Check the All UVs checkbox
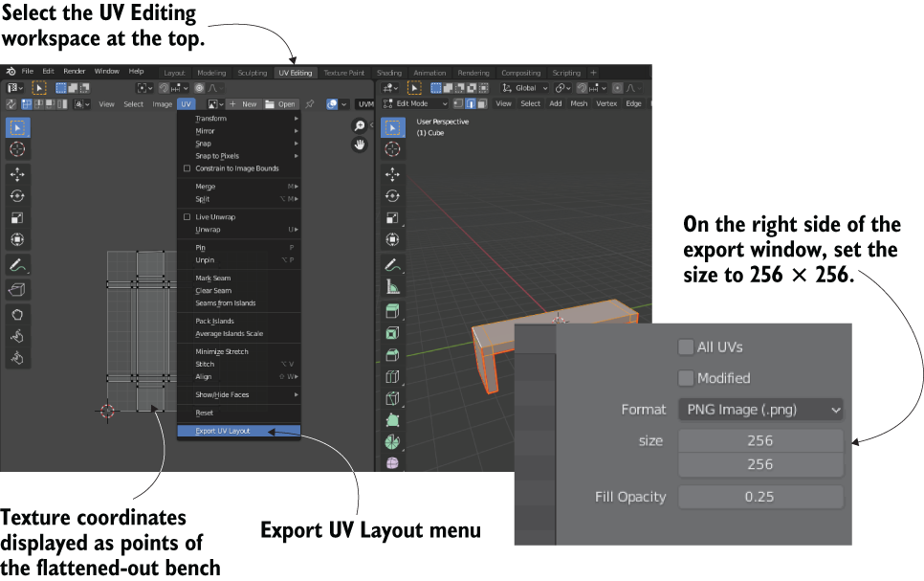Screen dimensions: 924x581 687,346
